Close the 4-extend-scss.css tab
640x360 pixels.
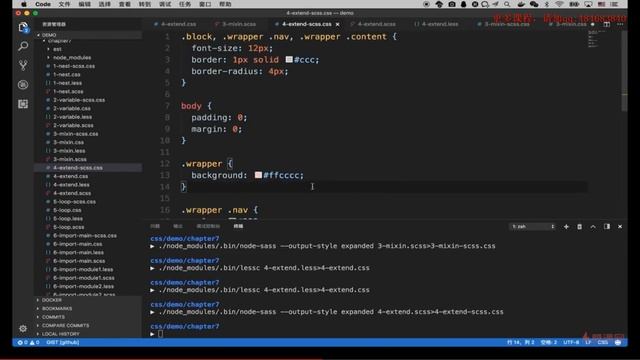tap(338, 24)
